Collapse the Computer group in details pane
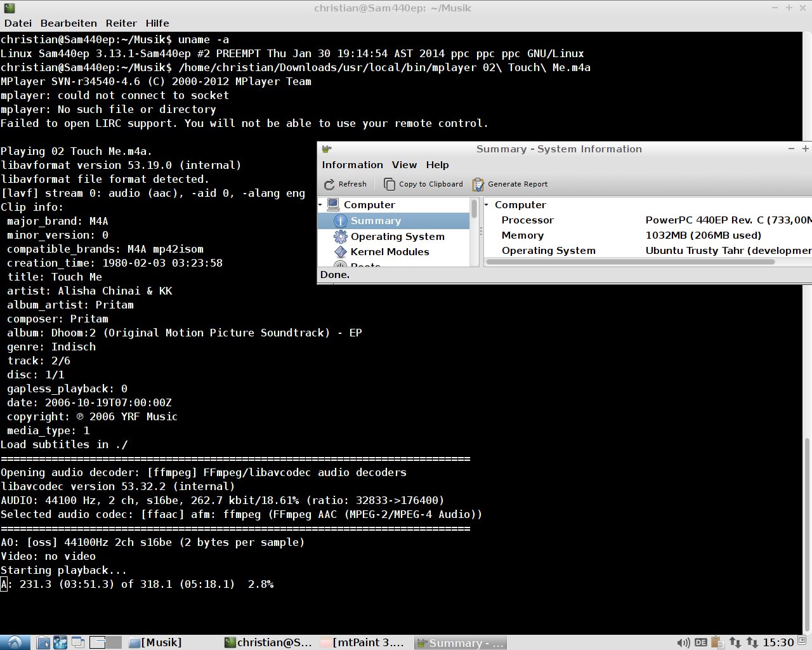This screenshot has height=650, width=812. point(487,205)
